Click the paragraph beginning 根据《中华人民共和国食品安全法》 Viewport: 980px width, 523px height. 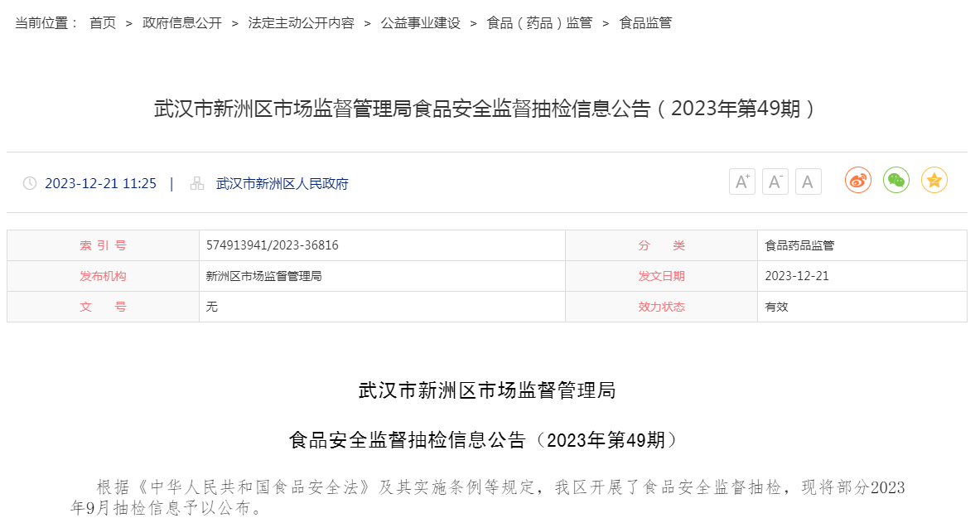[487, 497]
